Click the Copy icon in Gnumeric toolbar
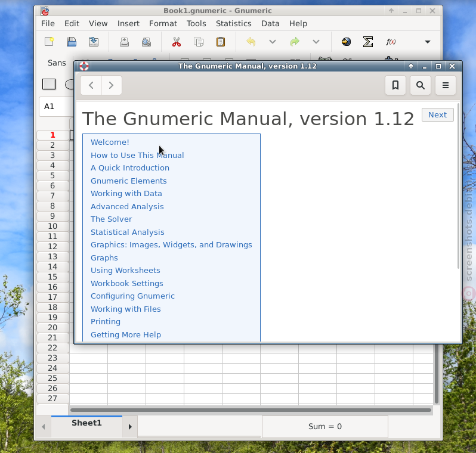The image size is (476, 453). tap(199, 42)
